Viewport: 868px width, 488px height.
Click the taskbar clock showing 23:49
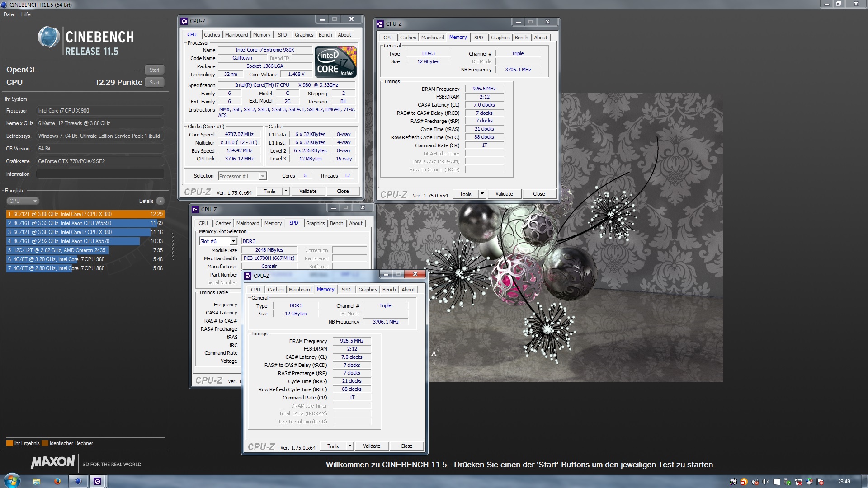(x=844, y=482)
